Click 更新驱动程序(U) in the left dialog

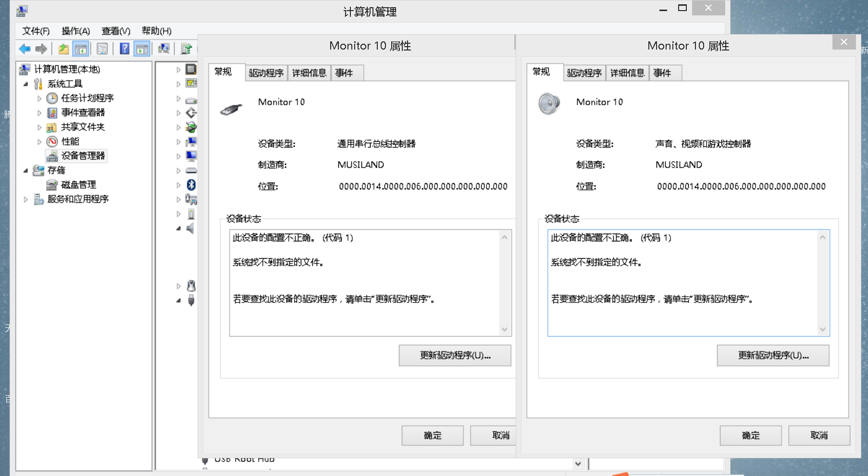[x=454, y=355]
